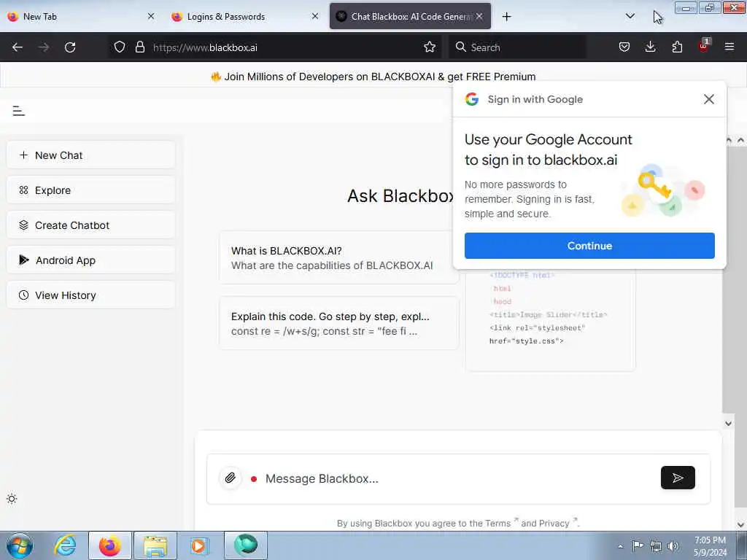The width and height of the screenshot is (747, 560).
Task: Click the browser back arrow
Action: coord(18,47)
